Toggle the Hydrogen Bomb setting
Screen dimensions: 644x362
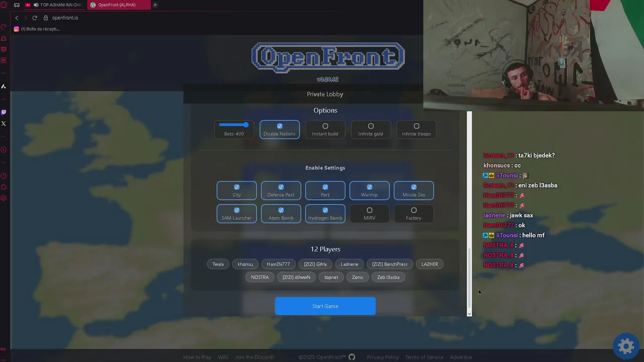pyautogui.click(x=325, y=214)
